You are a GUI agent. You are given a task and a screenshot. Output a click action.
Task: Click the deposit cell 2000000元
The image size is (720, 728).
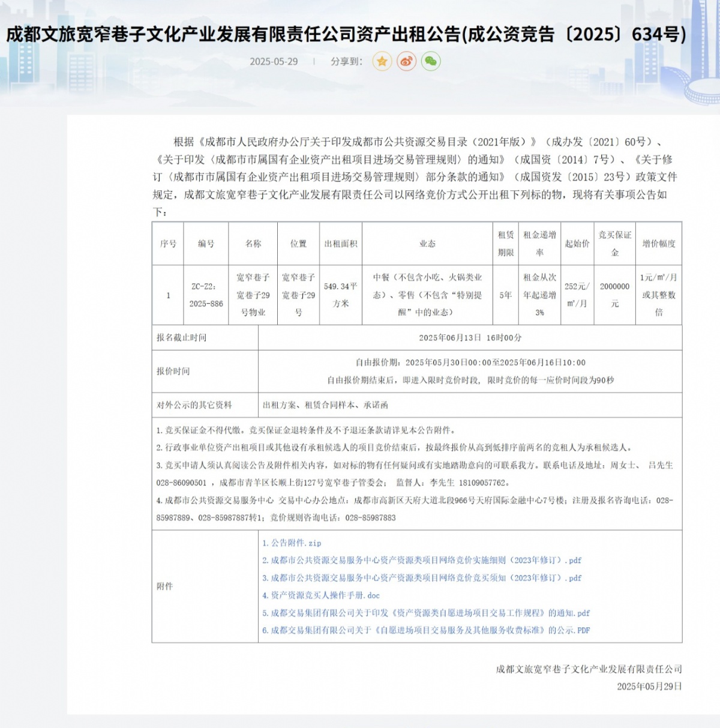pos(615,295)
